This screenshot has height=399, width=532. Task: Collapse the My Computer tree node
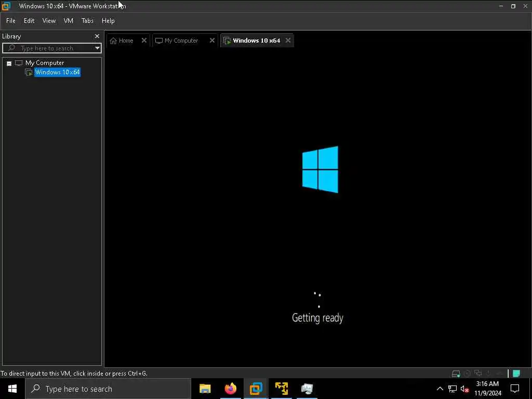(x=9, y=63)
